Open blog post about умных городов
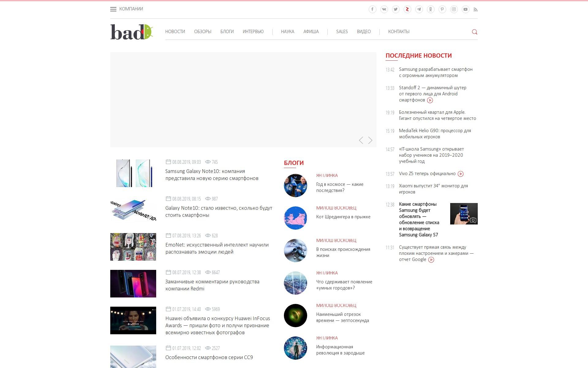 (344, 285)
